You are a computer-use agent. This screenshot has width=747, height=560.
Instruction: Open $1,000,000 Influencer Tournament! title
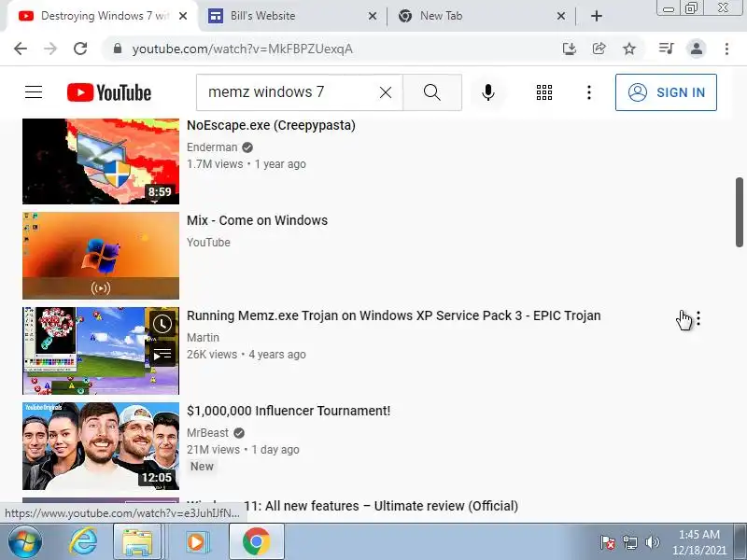coord(289,411)
